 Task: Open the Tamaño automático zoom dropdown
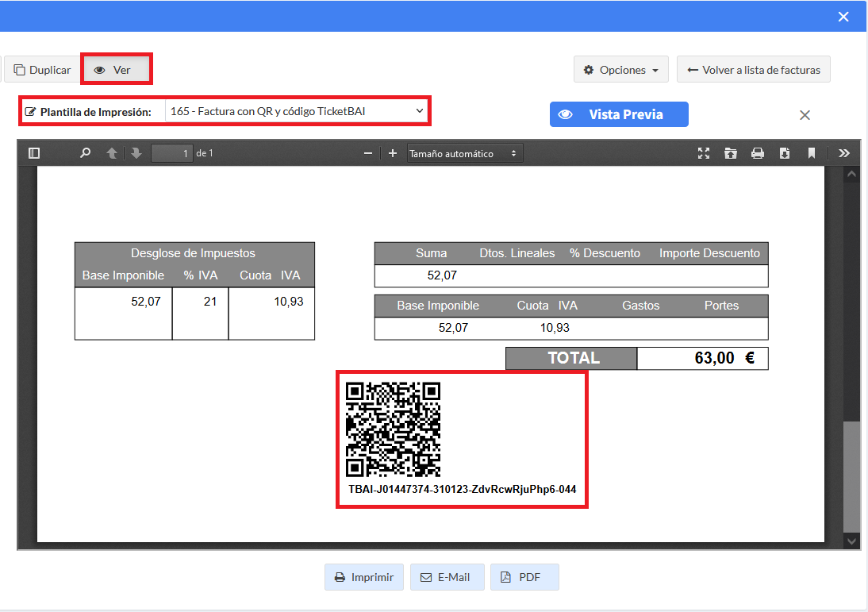pos(464,153)
